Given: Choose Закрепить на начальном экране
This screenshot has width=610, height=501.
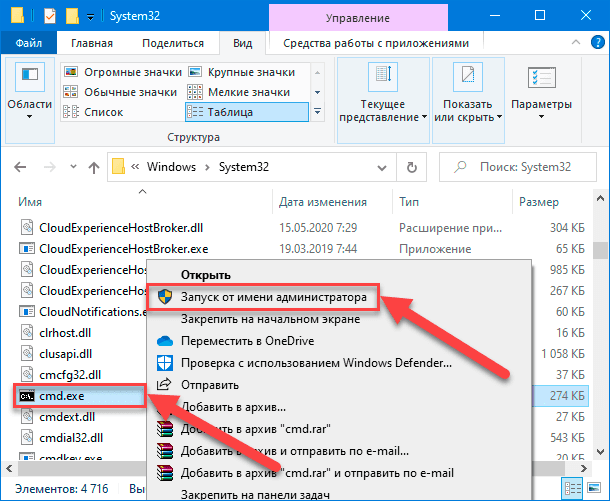Looking at the screenshot, I should [x=338, y=319].
